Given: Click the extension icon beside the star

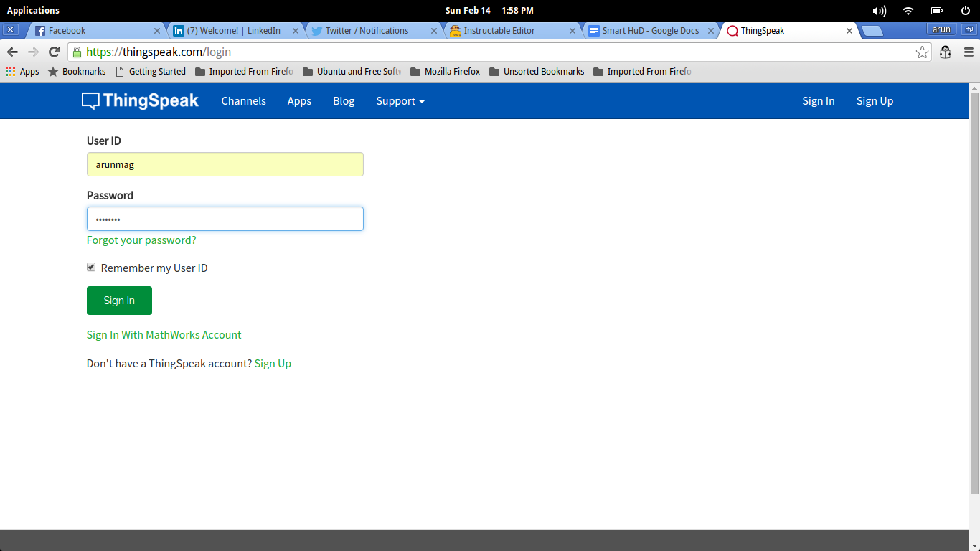Looking at the screenshot, I should pyautogui.click(x=946, y=52).
